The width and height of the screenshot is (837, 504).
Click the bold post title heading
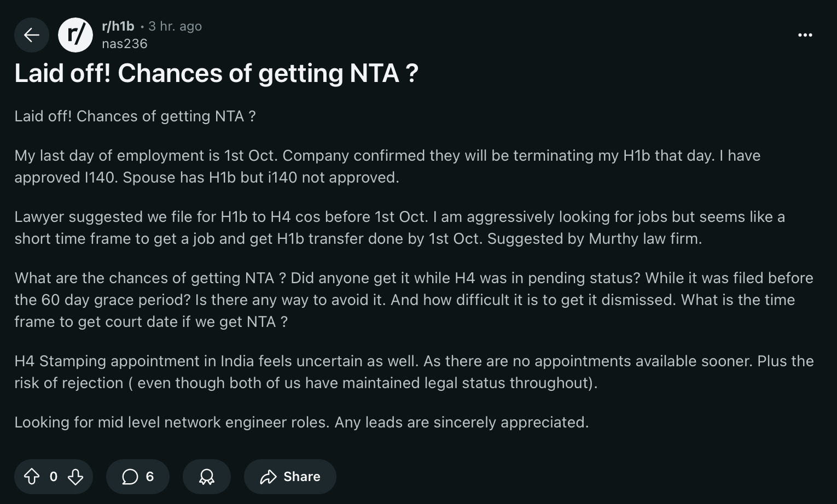(x=216, y=73)
